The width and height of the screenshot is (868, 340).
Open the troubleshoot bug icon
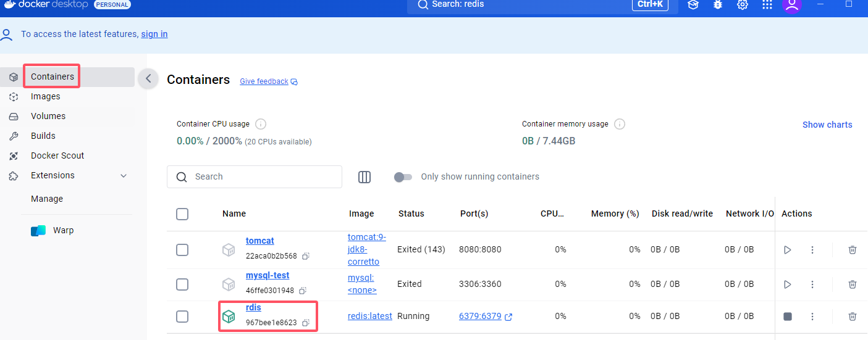718,4
